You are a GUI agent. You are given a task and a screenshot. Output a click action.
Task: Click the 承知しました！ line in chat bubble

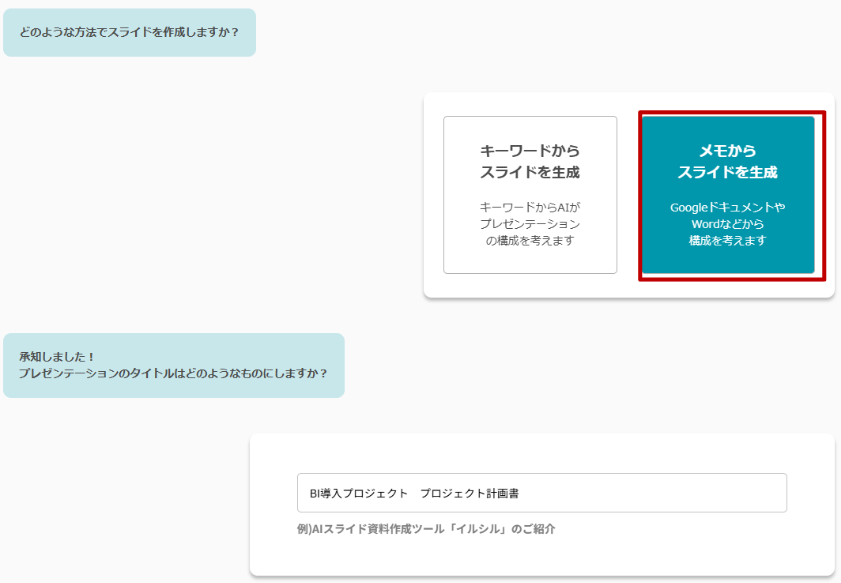point(57,356)
